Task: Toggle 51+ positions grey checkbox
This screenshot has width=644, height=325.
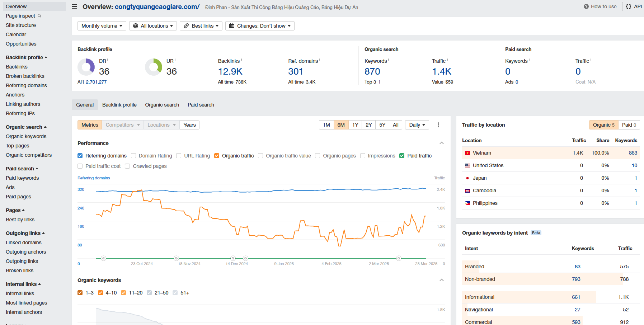Action: 175,293
